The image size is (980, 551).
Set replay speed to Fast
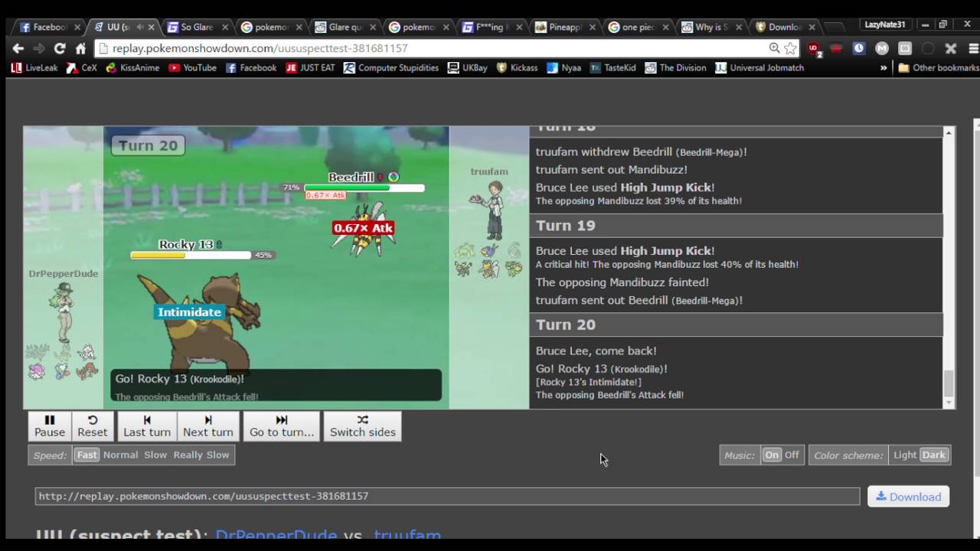[x=87, y=455]
